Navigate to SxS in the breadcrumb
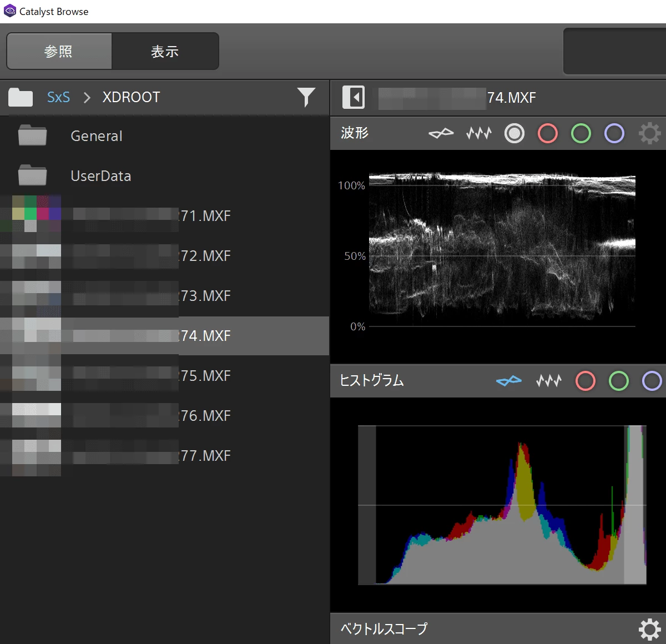Screen dimensions: 666x644 [x=58, y=97]
